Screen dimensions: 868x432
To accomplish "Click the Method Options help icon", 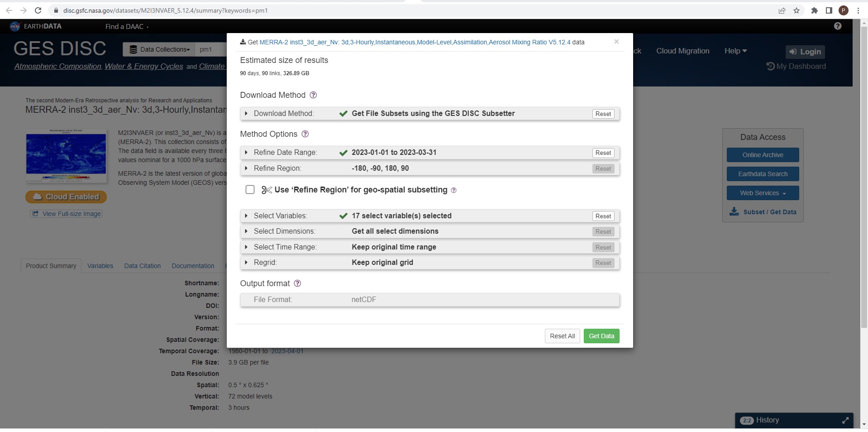I will click(x=305, y=134).
